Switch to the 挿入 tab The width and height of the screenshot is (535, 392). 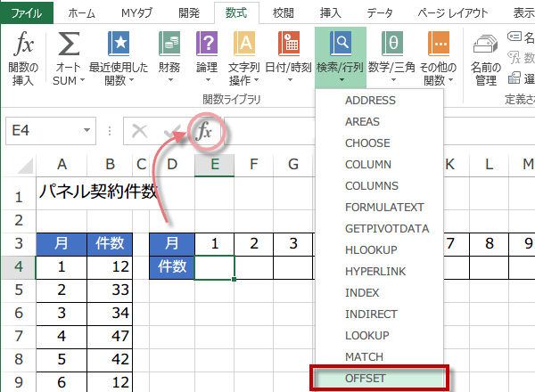[x=330, y=13]
